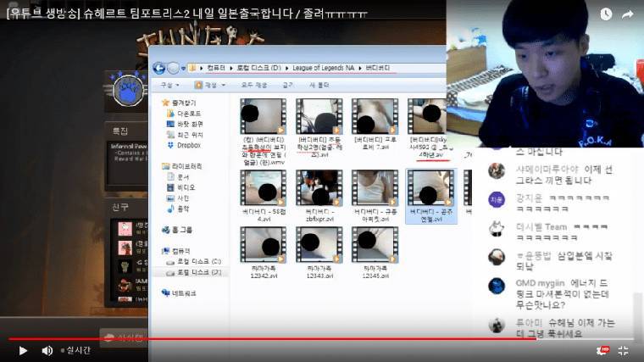644x362 pixels.
Task: Click the blue avatar beside OMD mygiin
Action: (497, 287)
